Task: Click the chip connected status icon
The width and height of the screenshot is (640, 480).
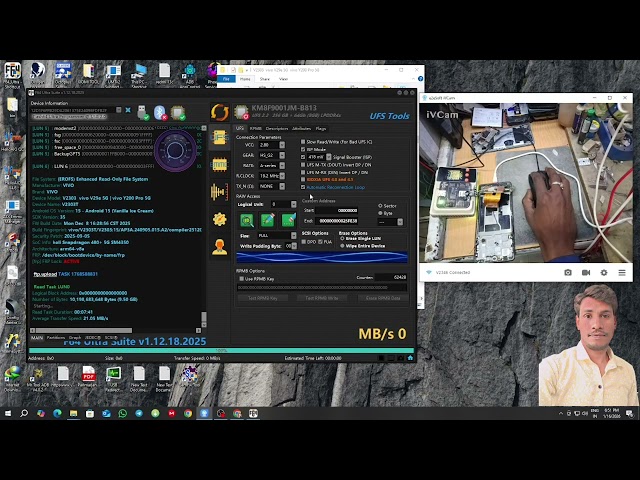Action: tap(178, 113)
